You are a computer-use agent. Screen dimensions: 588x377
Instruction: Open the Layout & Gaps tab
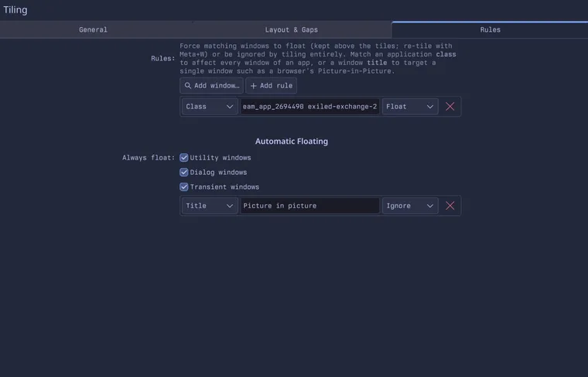(x=292, y=29)
